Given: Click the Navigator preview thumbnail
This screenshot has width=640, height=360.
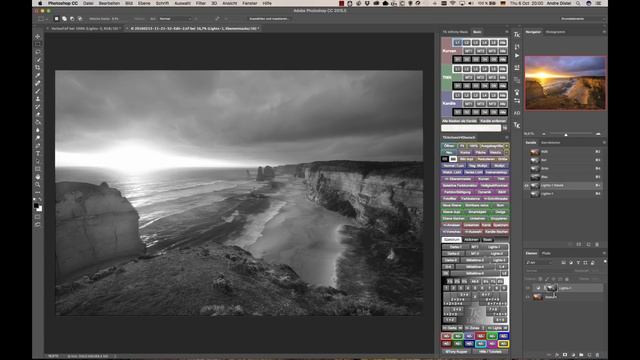Looking at the screenshot, I should pyautogui.click(x=565, y=83).
